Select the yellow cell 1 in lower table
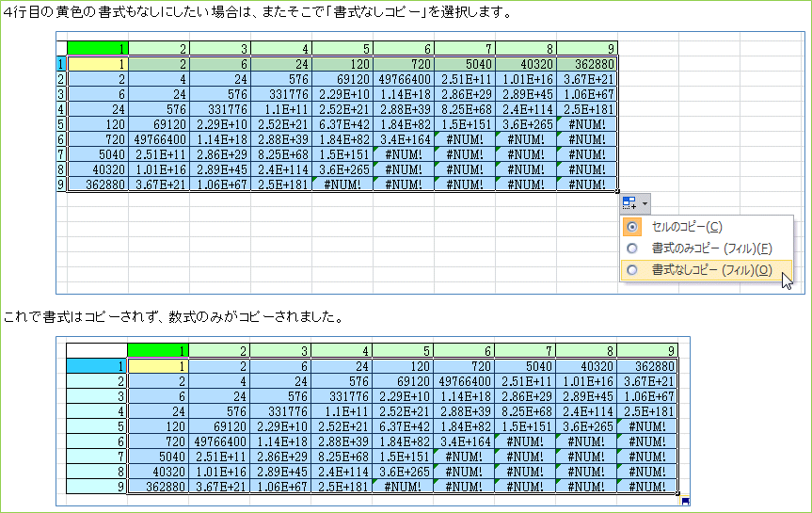The image size is (812, 513). [x=158, y=366]
